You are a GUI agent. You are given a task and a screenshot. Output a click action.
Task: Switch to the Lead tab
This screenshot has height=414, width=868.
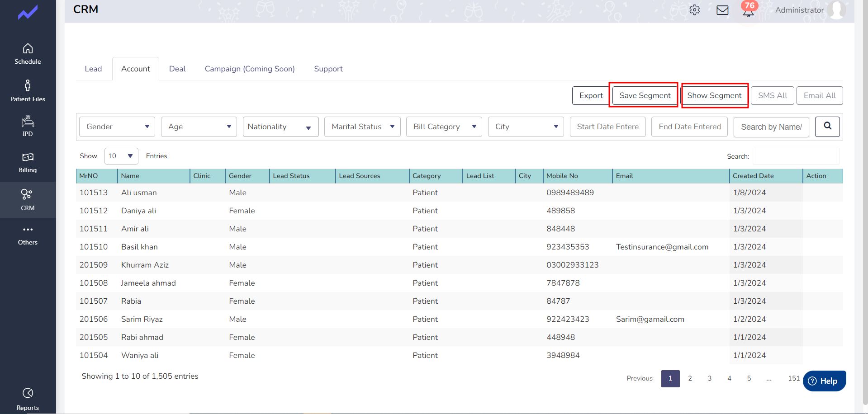click(x=93, y=69)
